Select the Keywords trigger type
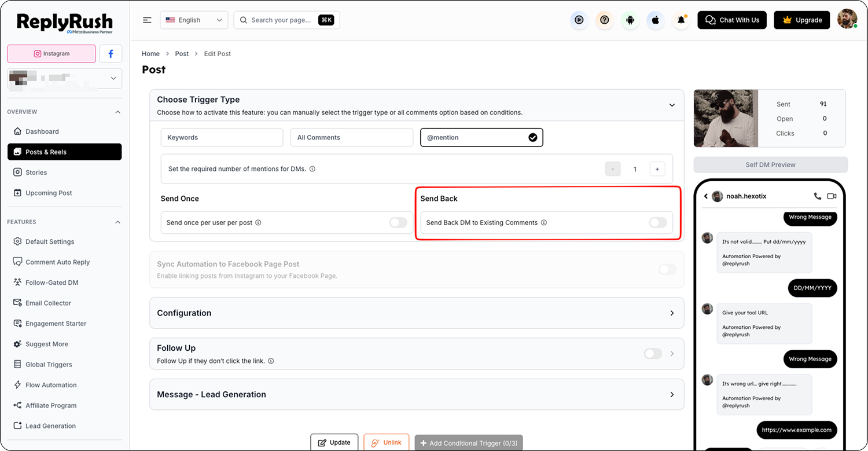This screenshot has width=868, height=451. (x=222, y=137)
